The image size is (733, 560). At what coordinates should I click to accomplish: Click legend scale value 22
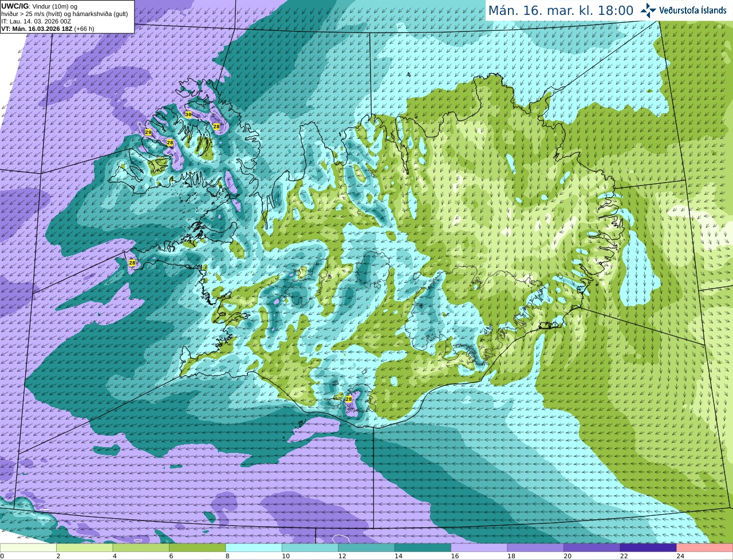(624, 556)
